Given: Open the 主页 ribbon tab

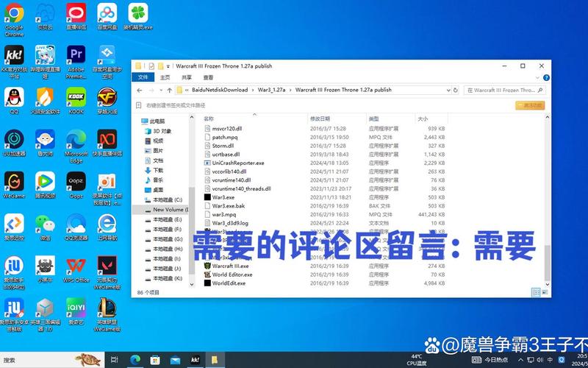Looking at the screenshot, I should [165, 77].
